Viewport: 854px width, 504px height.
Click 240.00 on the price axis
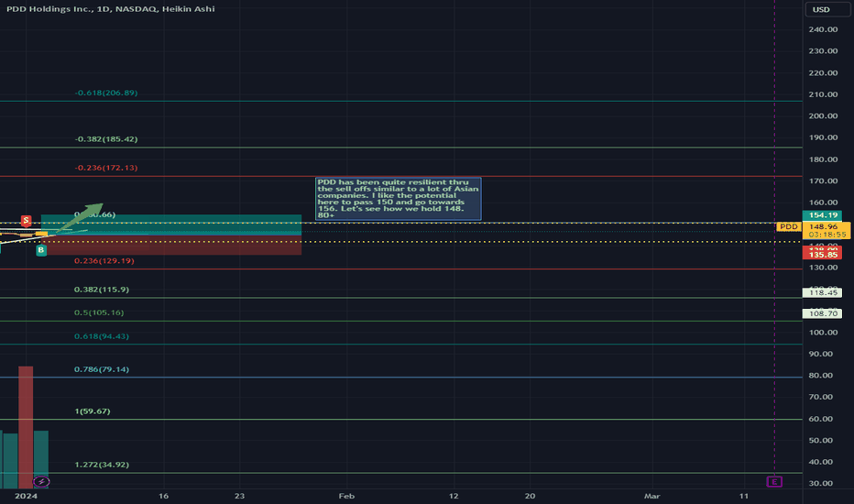(823, 29)
